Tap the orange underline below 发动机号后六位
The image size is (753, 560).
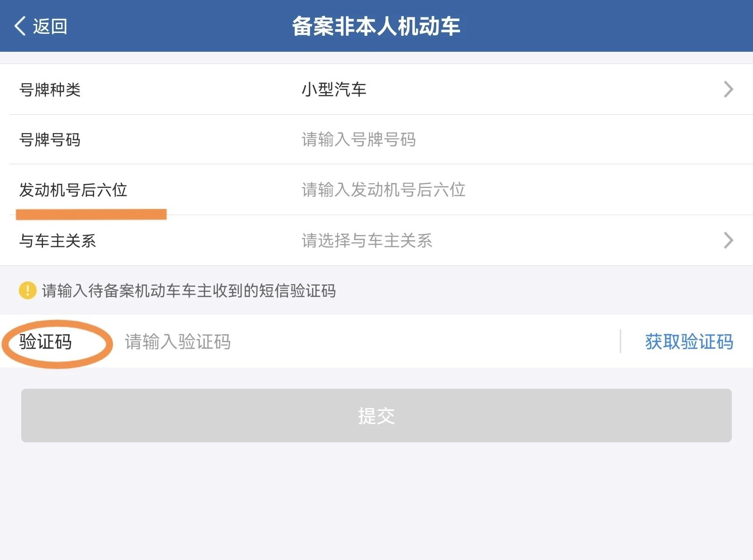point(91,215)
